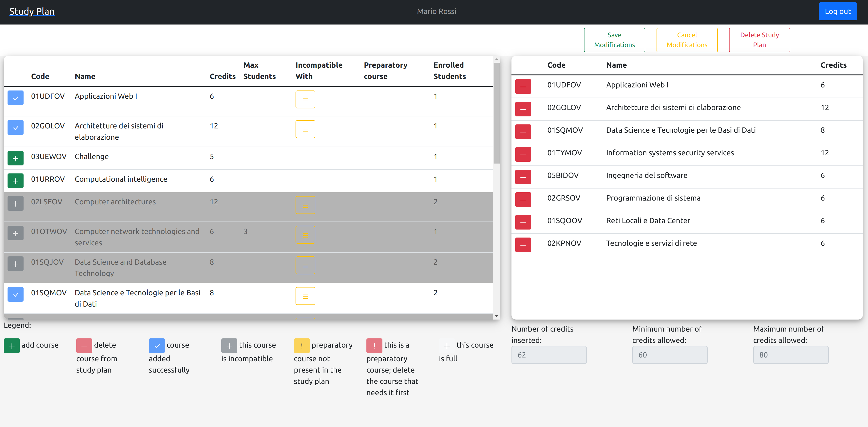Image resolution: width=868 pixels, height=427 pixels.
Task: Delete Information systems security services row
Action: pyautogui.click(x=523, y=154)
